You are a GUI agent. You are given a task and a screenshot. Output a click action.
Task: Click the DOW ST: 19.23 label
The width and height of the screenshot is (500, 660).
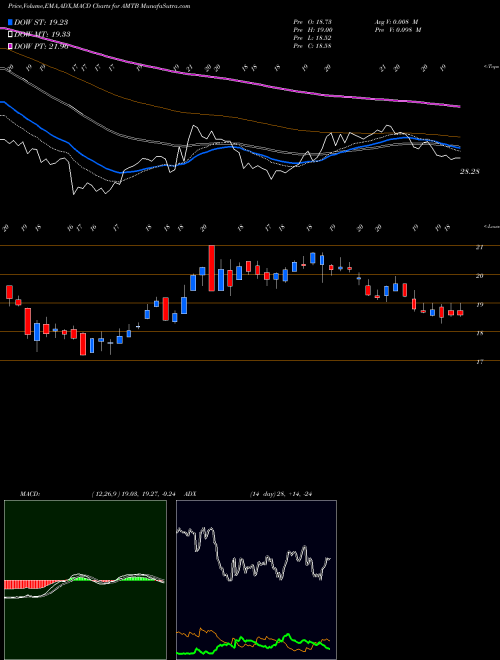(x=41, y=22)
